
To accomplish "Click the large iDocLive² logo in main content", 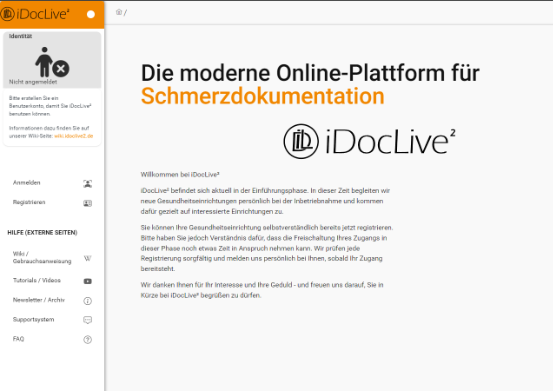I will click(x=370, y=141).
